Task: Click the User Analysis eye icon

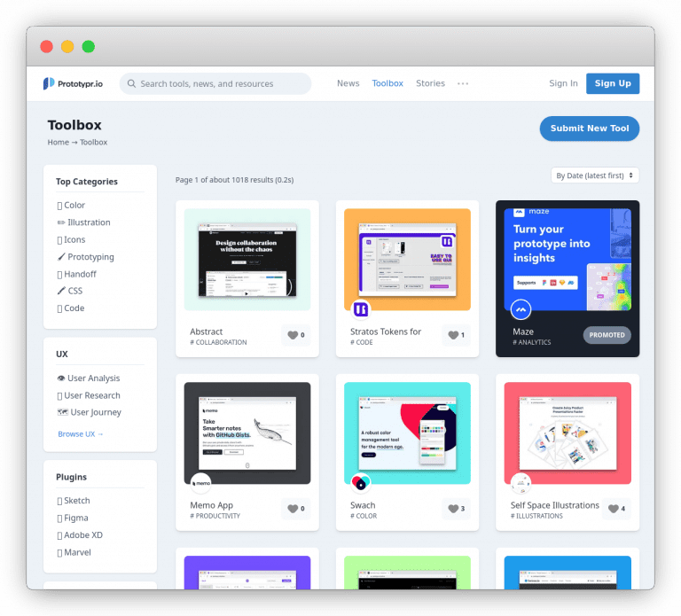Action: (x=61, y=378)
